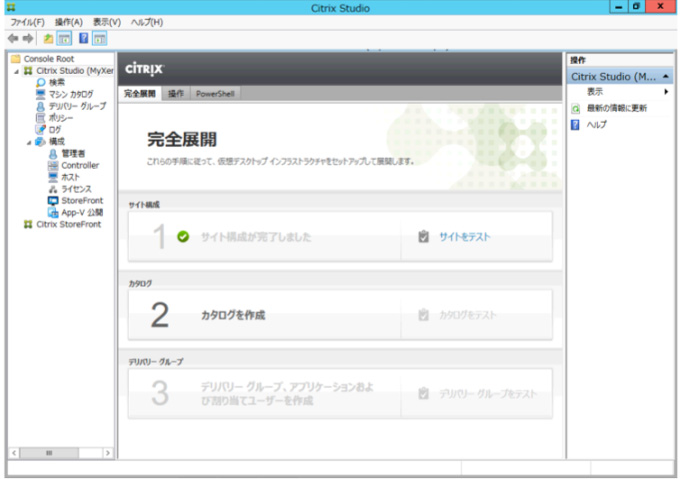
Task: Click the サイトをテスト link
Action: [x=464, y=237]
